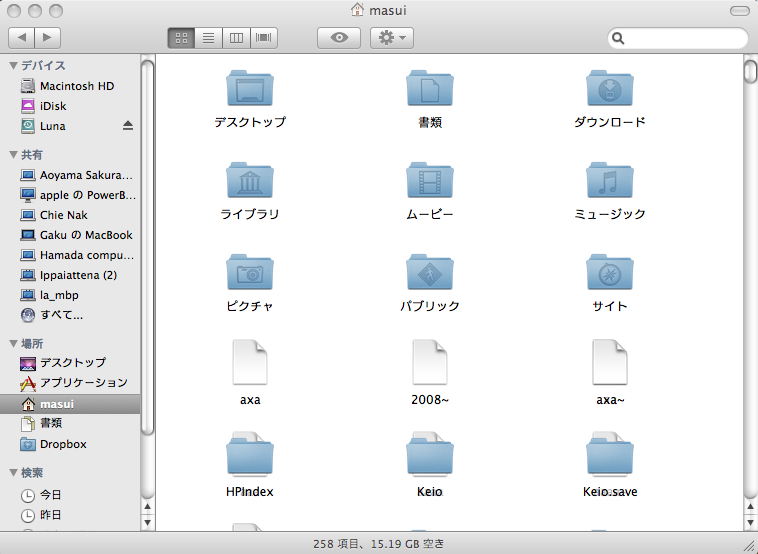Click the 258 項目、15.19 GB 空き status text

379,544
